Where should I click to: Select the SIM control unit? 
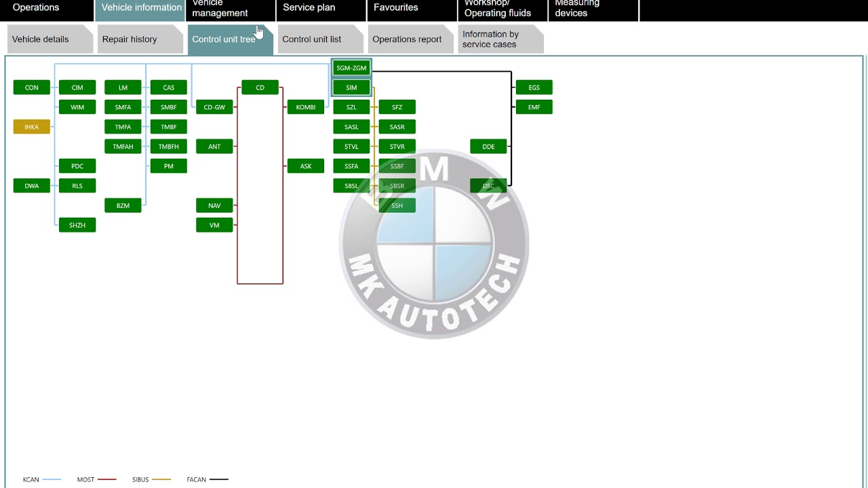click(x=351, y=87)
